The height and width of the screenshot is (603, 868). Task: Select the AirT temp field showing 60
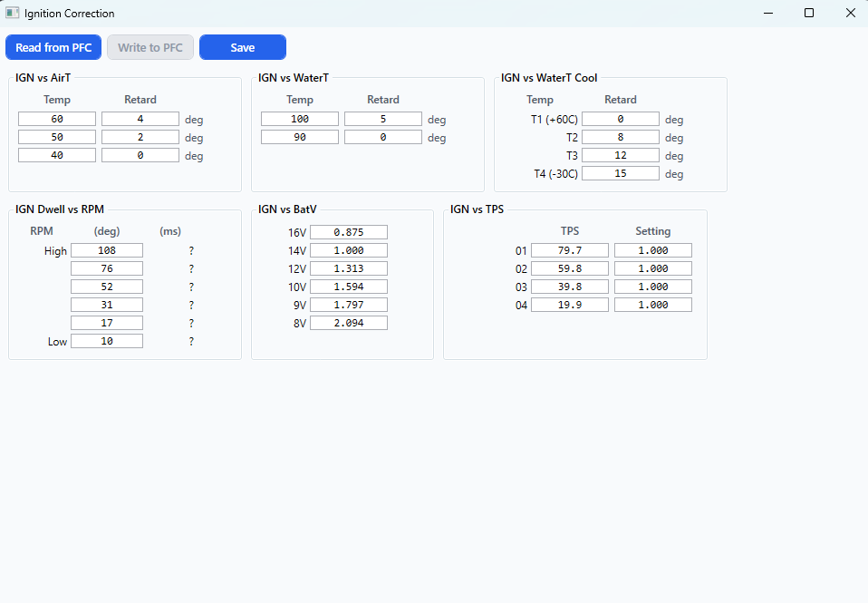(57, 119)
